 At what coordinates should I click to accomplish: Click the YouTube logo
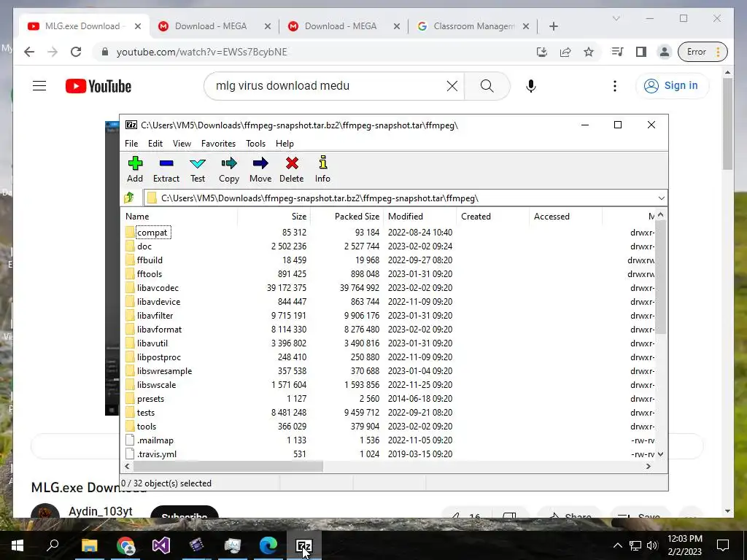[98, 86]
